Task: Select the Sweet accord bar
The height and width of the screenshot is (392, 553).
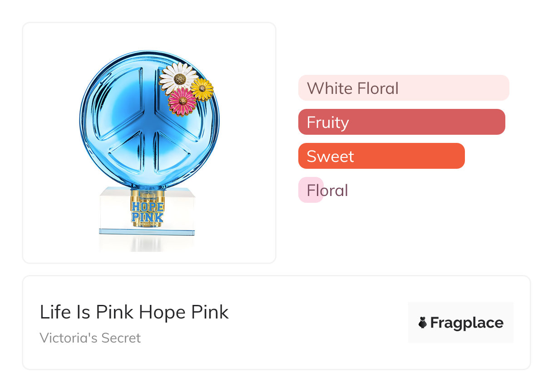Action: click(381, 156)
